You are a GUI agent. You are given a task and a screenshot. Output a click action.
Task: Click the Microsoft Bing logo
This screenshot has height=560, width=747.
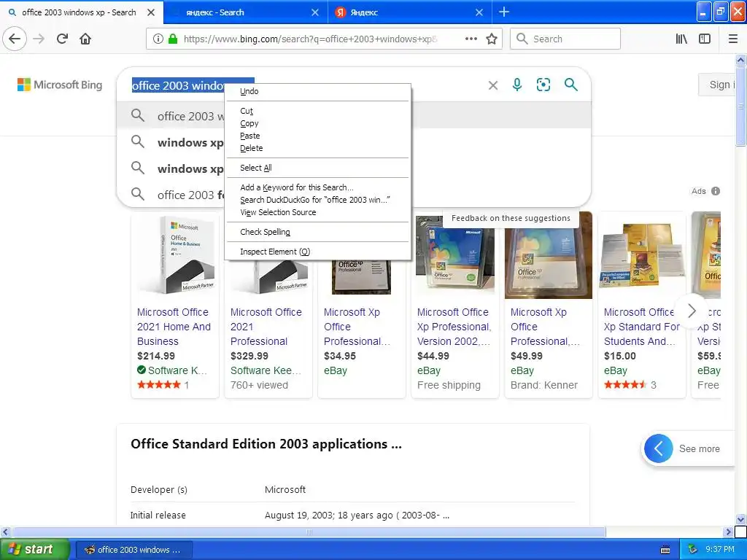pos(60,85)
